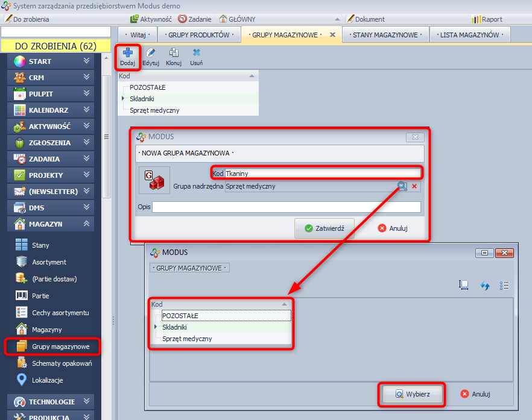Click the sidebar vertical scrollbar
The width and height of the screenshot is (532, 420).
point(106,137)
